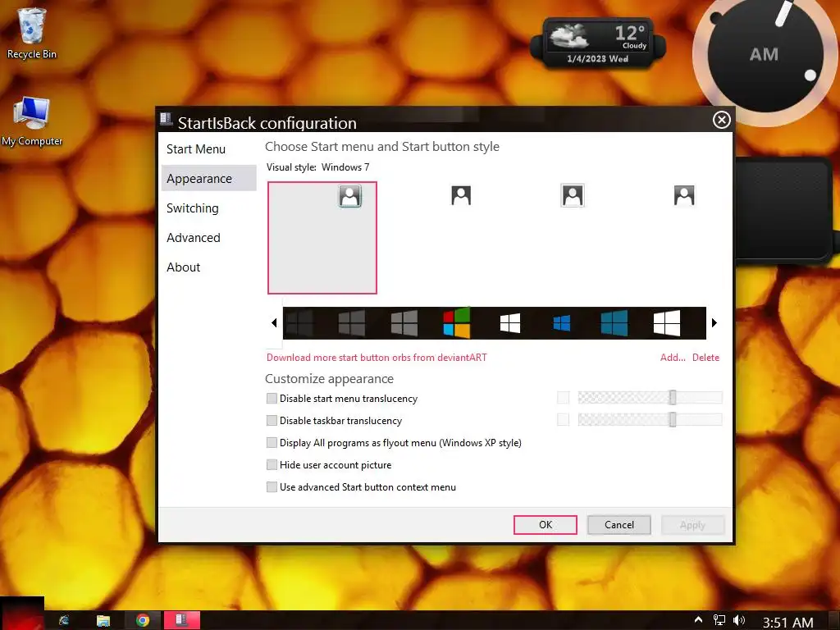Choose the second start menu style thumbnail
The width and height of the screenshot is (840, 630).
coord(461,195)
